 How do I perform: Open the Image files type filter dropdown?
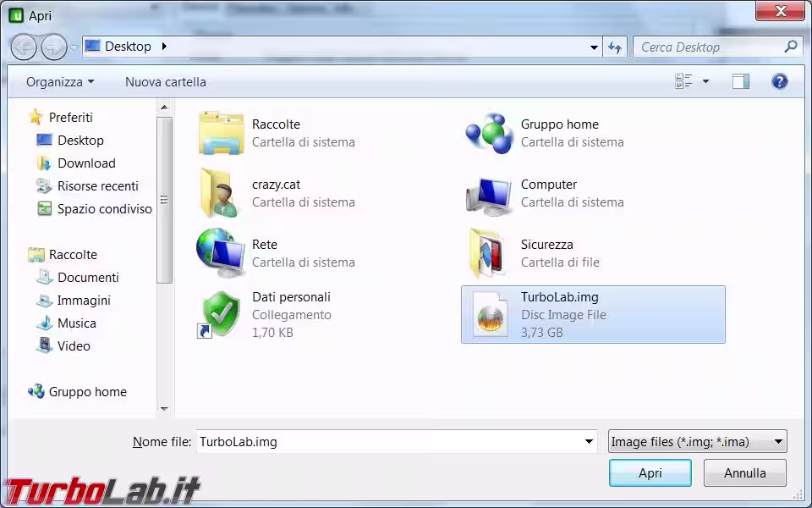tap(698, 442)
